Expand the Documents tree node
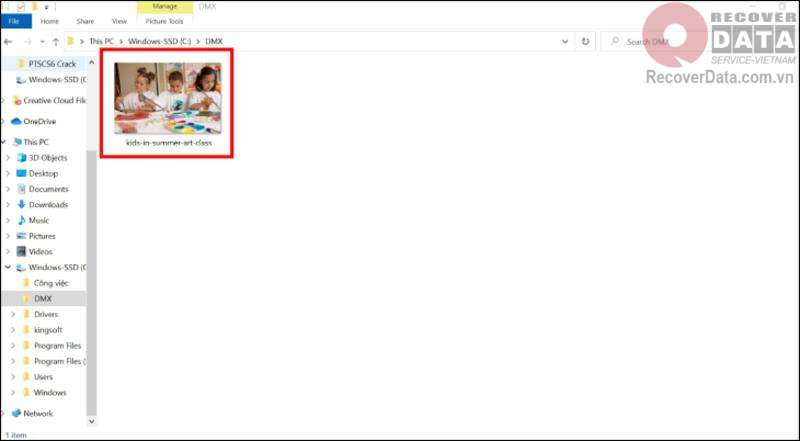 [8, 189]
